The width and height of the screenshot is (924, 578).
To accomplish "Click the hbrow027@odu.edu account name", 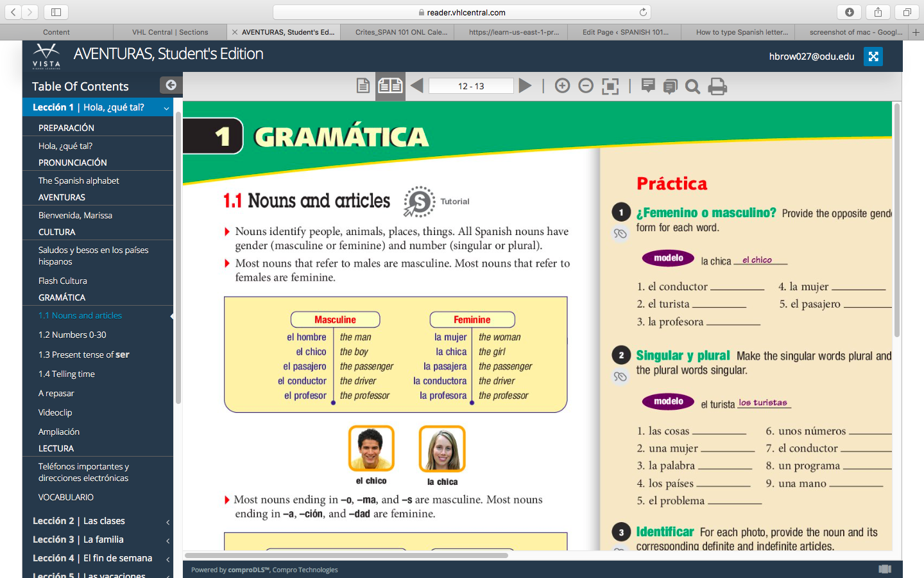I will 812,57.
